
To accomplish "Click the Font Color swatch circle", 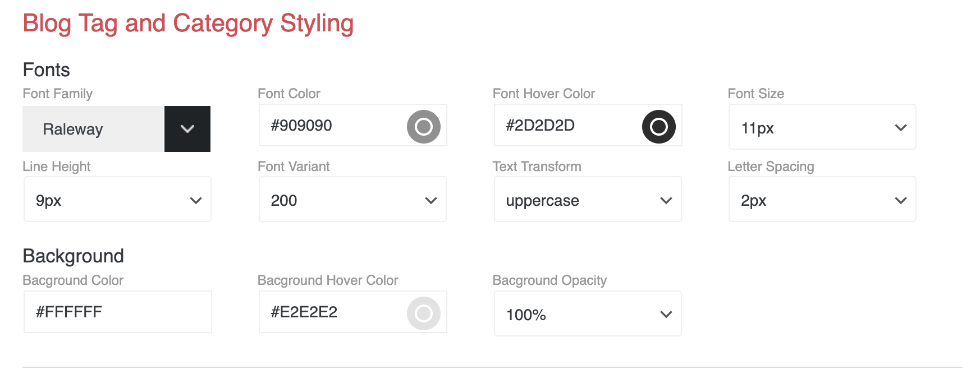I will tap(423, 127).
